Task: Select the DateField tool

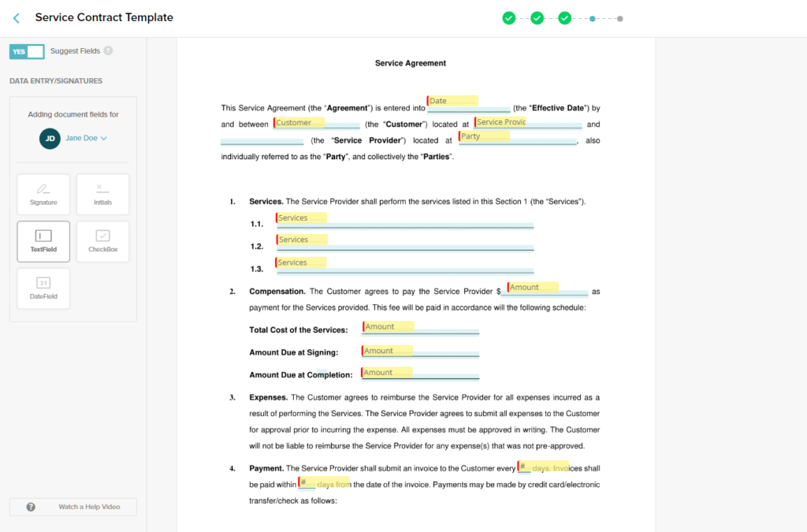Action: [43, 288]
